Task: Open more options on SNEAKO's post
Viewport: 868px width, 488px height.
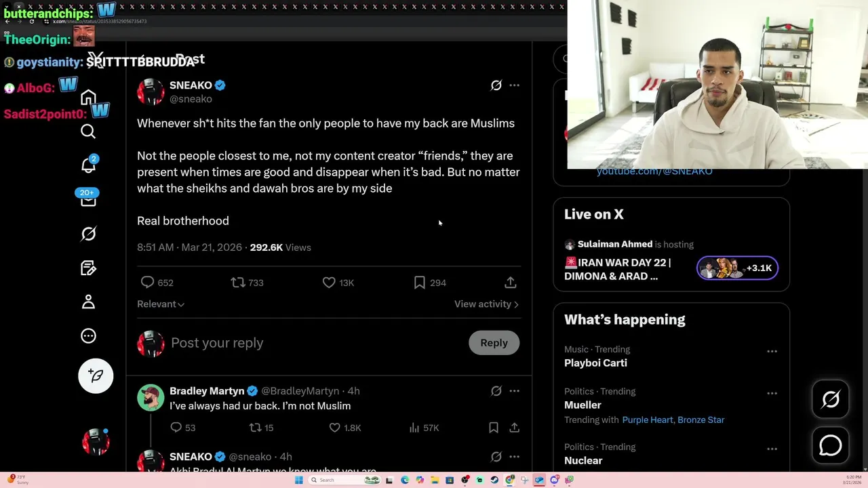Action: click(515, 85)
